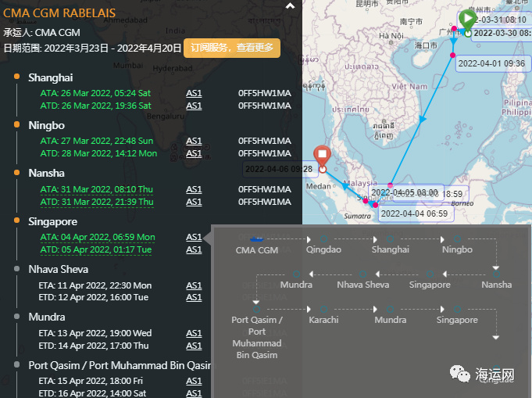The height and width of the screenshot is (398, 532).
Task: Click the Singapore port stop bullet
Action: point(16,221)
